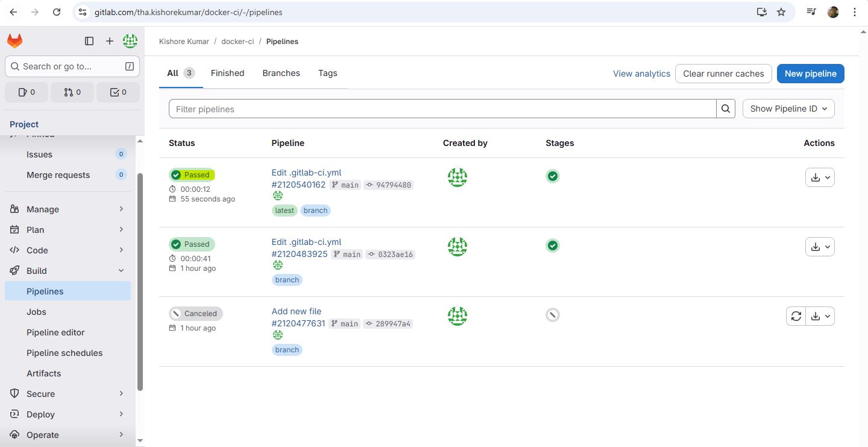The width and height of the screenshot is (868, 447).
Task: Open download artifacts dropdown for first pipeline
Action: [x=820, y=177]
